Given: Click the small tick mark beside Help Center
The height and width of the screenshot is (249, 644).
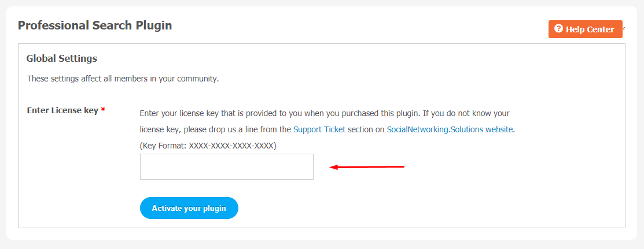Looking at the screenshot, I should (x=624, y=28).
